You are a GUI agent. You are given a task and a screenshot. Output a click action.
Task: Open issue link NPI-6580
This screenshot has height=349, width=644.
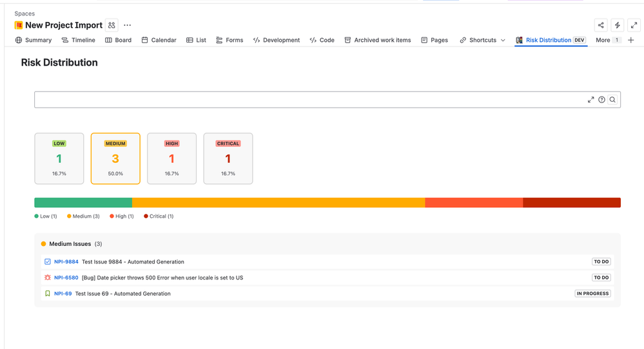(66, 278)
